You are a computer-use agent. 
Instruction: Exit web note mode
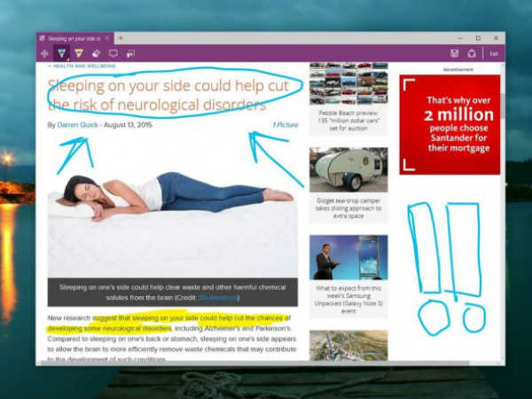coord(494,53)
